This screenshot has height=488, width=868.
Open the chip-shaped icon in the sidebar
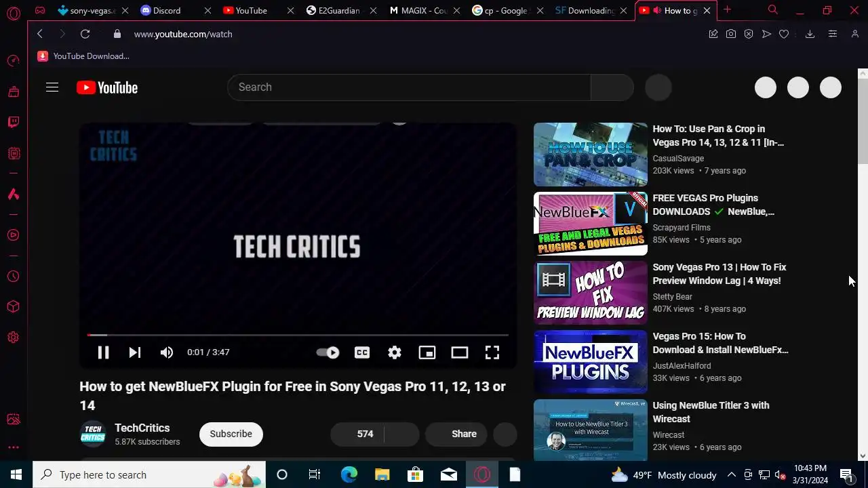click(14, 154)
